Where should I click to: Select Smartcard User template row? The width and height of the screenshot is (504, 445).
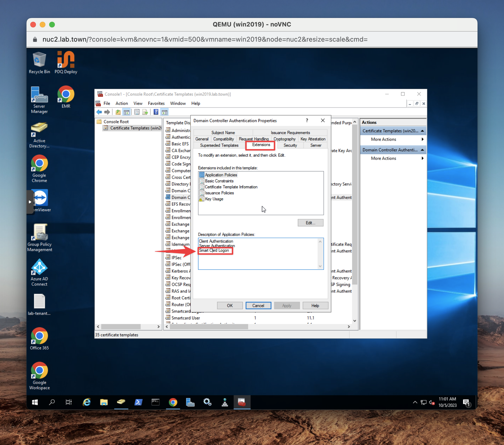[185, 318]
